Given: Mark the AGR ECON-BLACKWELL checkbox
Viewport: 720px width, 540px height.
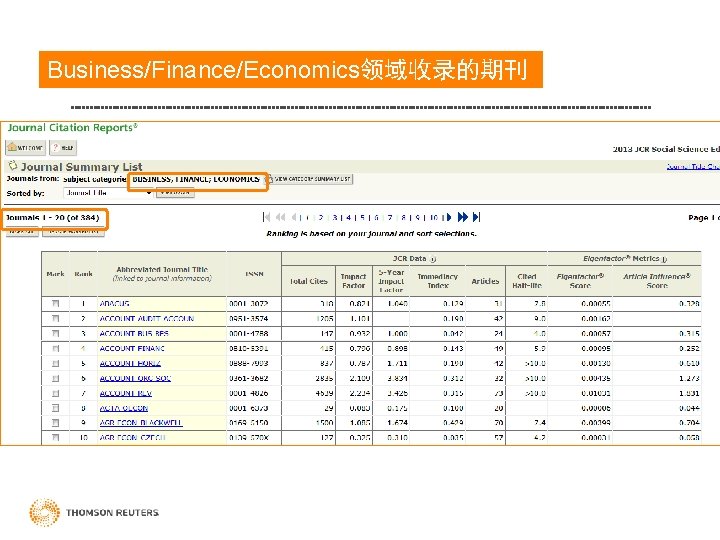Looking at the screenshot, I should 56,422.
